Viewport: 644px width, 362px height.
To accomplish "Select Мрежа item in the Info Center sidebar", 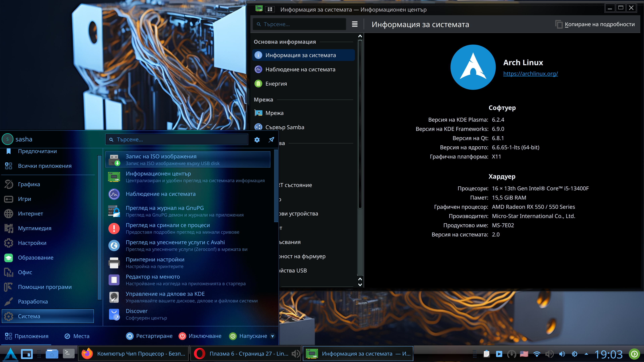I will [303, 113].
